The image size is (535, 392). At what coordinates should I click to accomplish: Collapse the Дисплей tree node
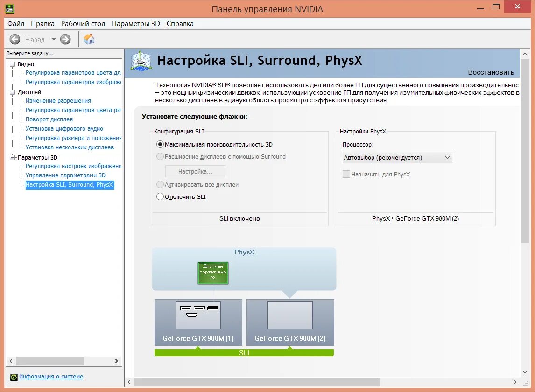pos(13,92)
